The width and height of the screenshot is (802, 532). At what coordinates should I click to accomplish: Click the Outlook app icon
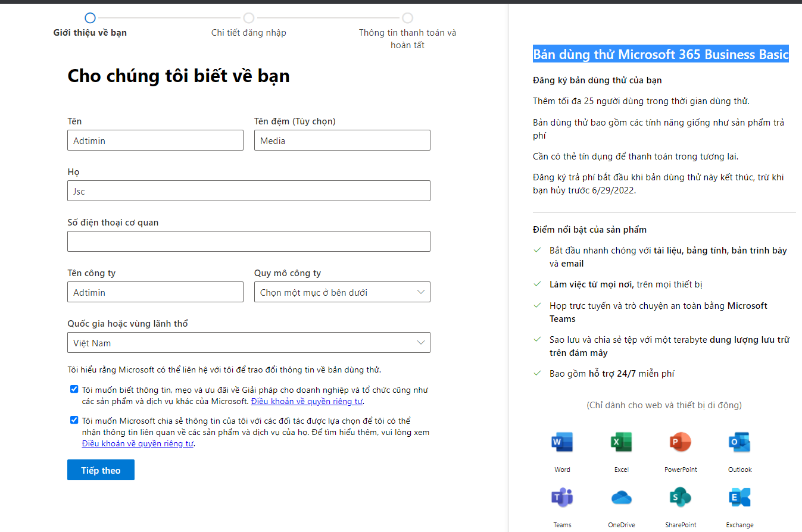click(739, 442)
